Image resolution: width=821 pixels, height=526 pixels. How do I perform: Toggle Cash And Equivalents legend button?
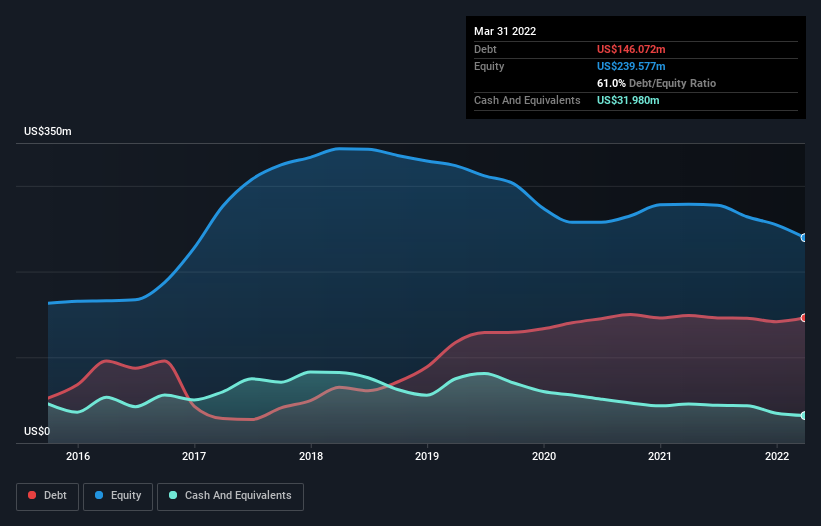click(x=230, y=496)
